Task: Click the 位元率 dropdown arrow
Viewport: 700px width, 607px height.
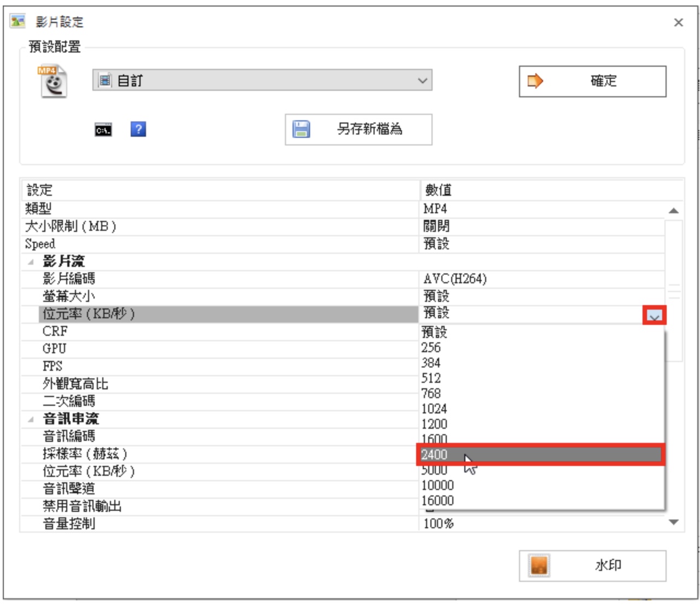Action: pos(655,316)
